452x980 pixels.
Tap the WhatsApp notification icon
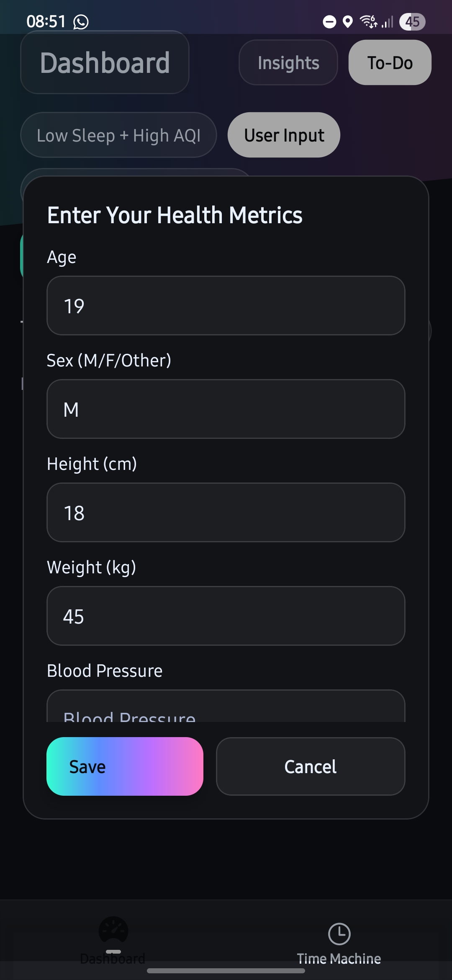(81, 22)
